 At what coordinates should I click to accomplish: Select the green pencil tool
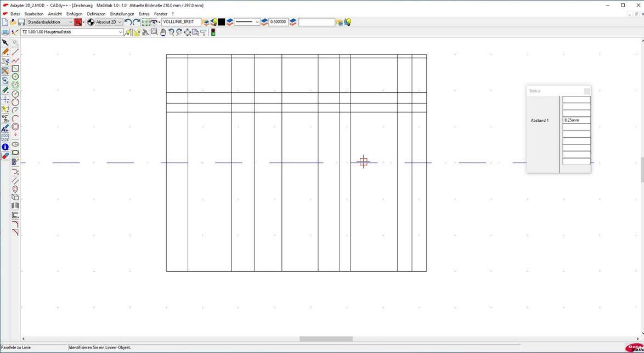click(x=5, y=90)
